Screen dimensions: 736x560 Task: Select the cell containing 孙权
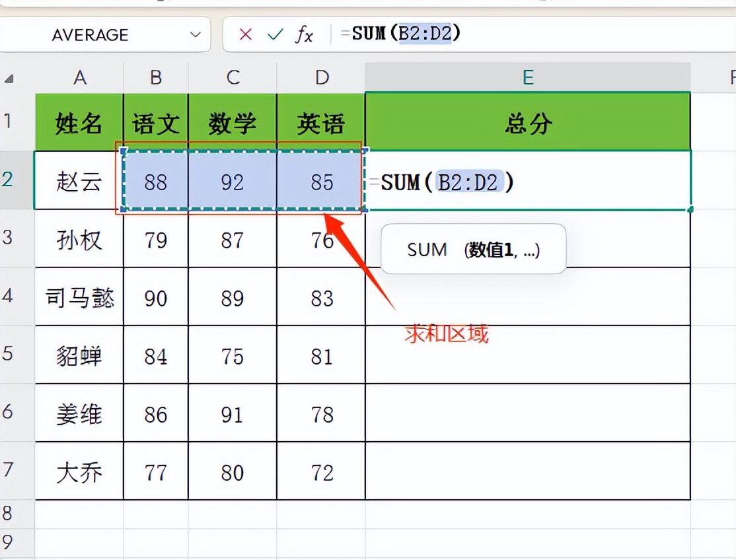pos(79,239)
